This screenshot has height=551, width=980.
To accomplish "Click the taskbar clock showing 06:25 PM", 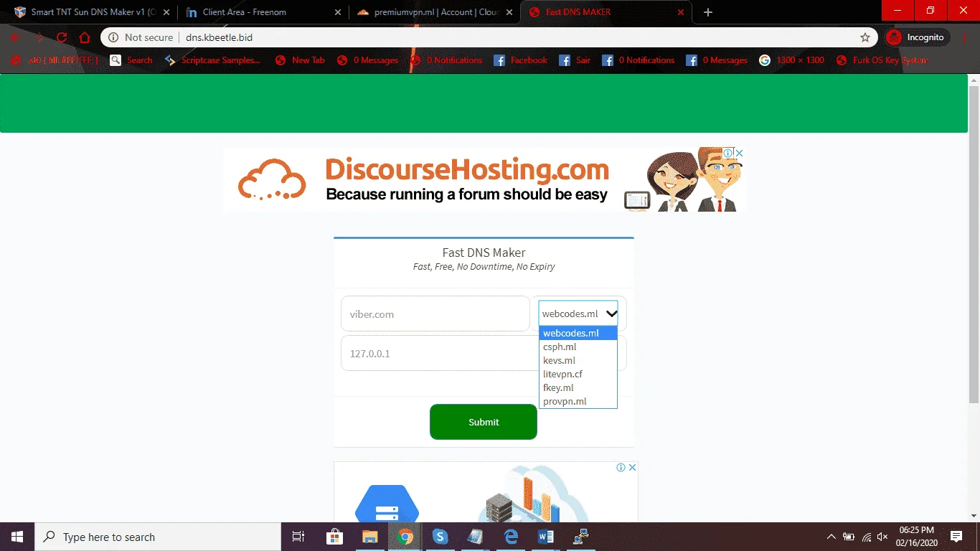I will tap(916, 537).
